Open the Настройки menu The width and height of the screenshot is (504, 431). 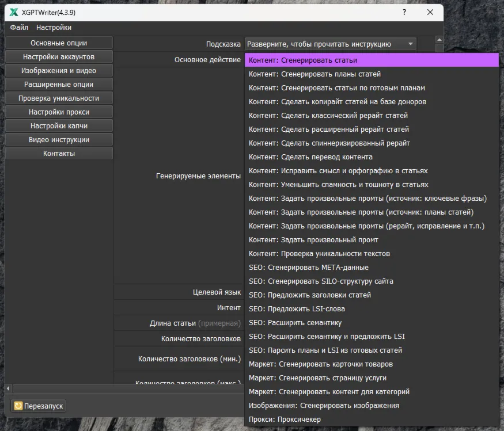coord(54,28)
